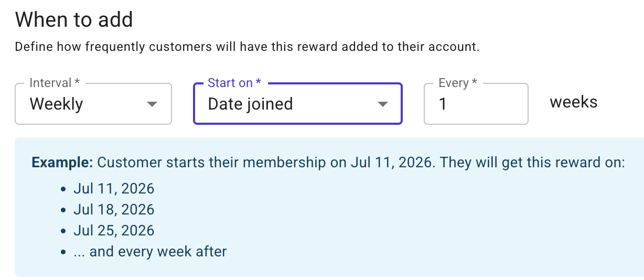Image resolution: width=644 pixels, height=280 pixels.
Task: Click the "When to add" heading
Action: pyautogui.click(x=74, y=20)
